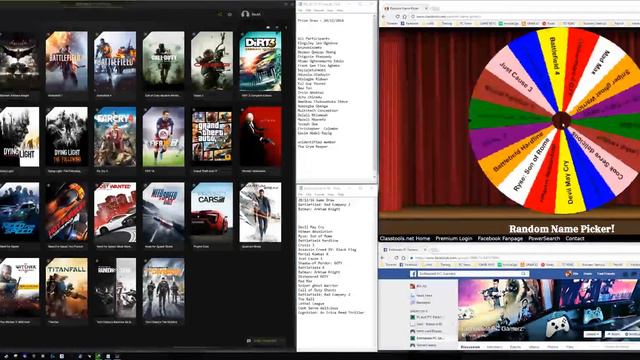The image size is (640, 360).
Task: Click the Prize Draw Notepad vertical scrollbar
Action: [x=375, y=96]
